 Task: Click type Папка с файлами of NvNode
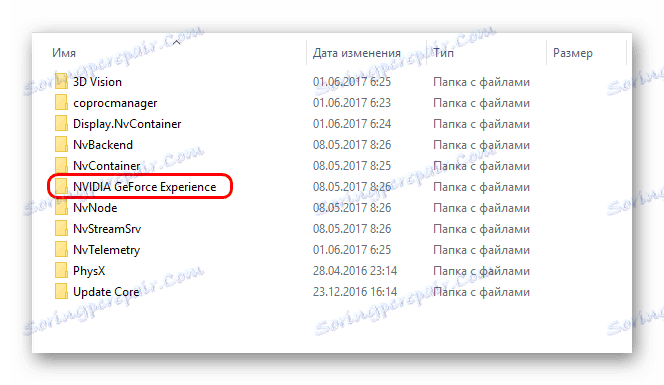click(481, 208)
